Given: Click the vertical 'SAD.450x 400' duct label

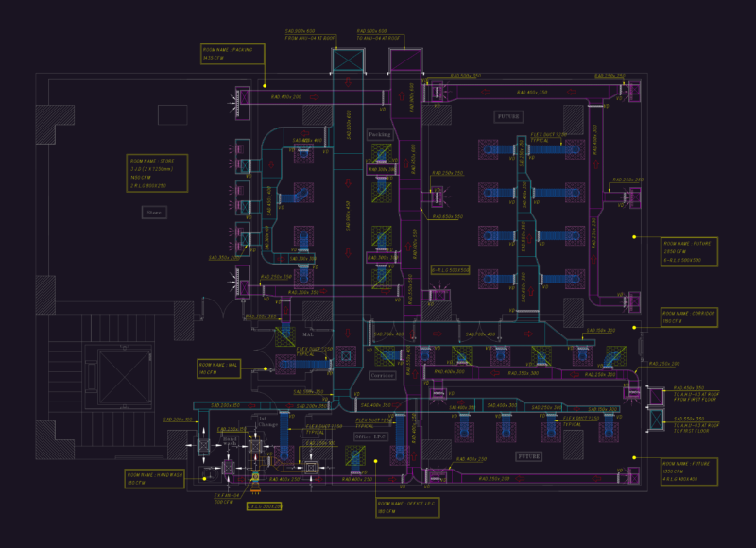Looking at the screenshot, I should (269, 201).
